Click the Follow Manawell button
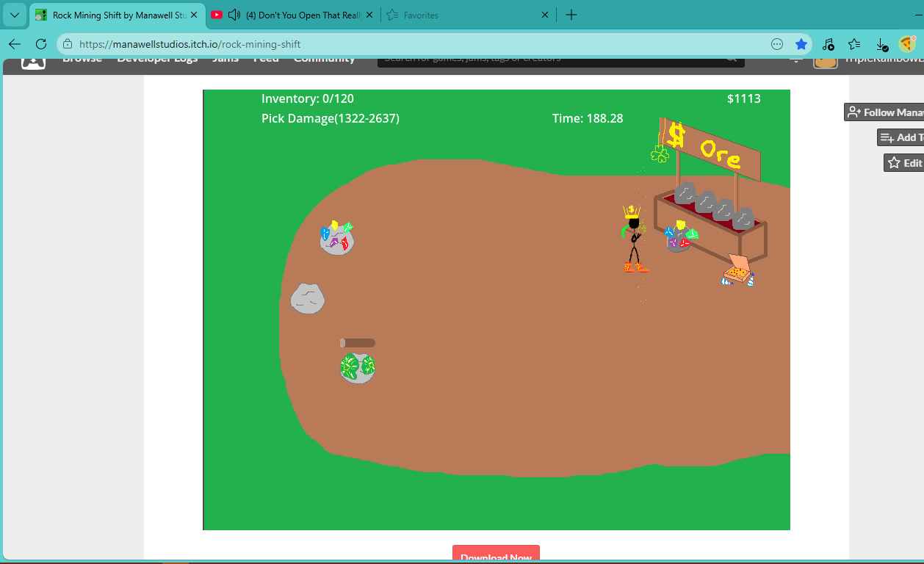Screen dimensions: 924x564 (884, 112)
